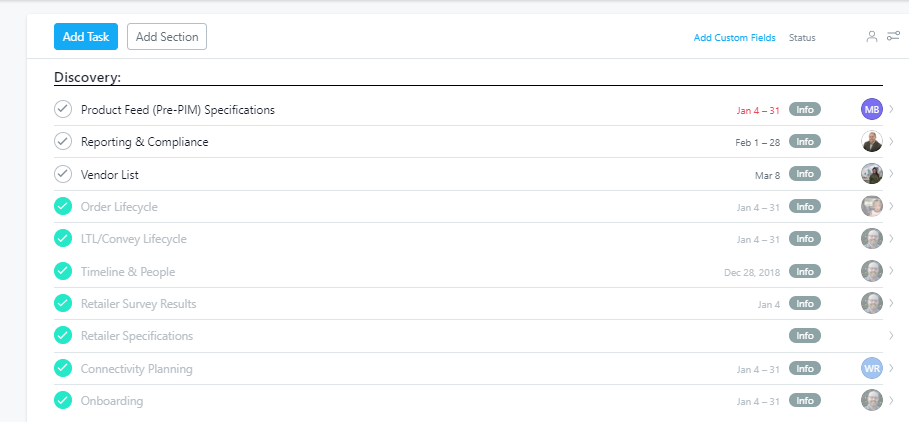Click the Add Section button

point(167,37)
